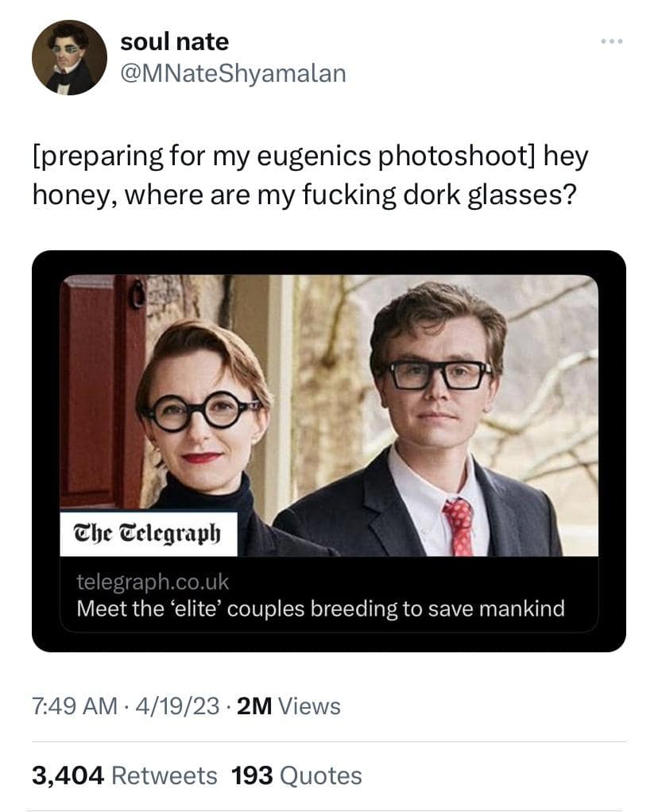658x812 pixels.
Task: Click The Telegraph logo badge
Action: tap(148, 531)
